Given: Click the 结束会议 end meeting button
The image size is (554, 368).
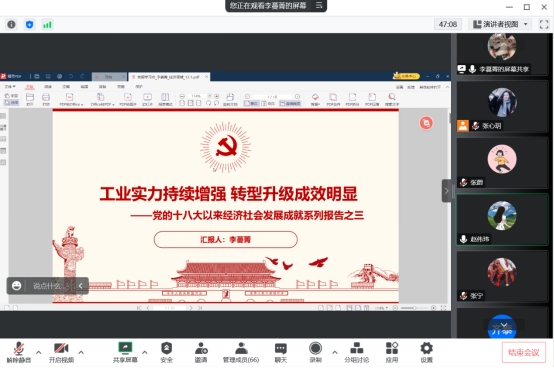Looking at the screenshot, I should [523, 352].
